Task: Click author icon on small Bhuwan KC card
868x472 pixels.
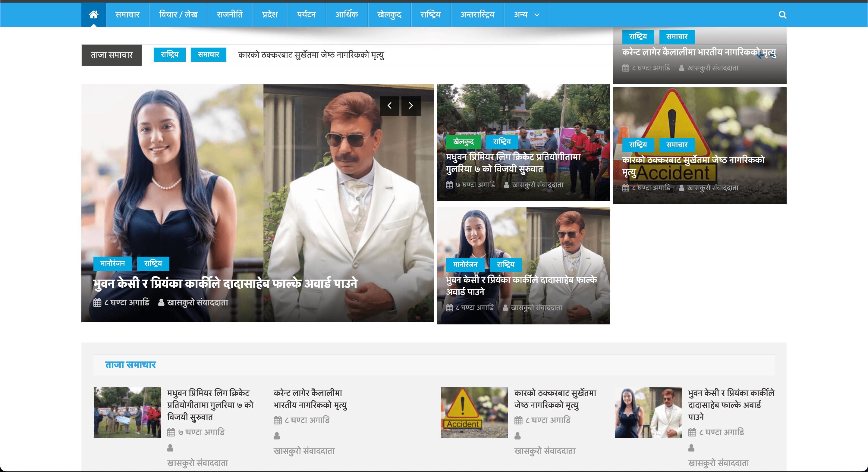Action: click(505, 308)
